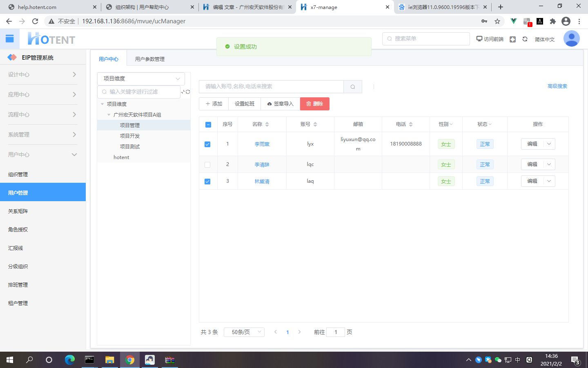Click the sidebar collapse hamburger icon
Screen dimensions: 588x368
[x=10, y=39]
